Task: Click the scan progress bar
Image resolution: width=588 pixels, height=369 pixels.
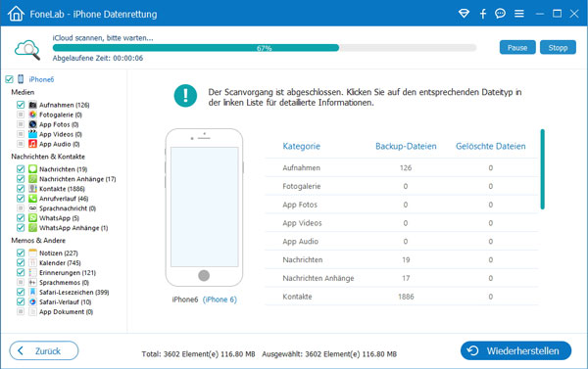Action: point(265,48)
